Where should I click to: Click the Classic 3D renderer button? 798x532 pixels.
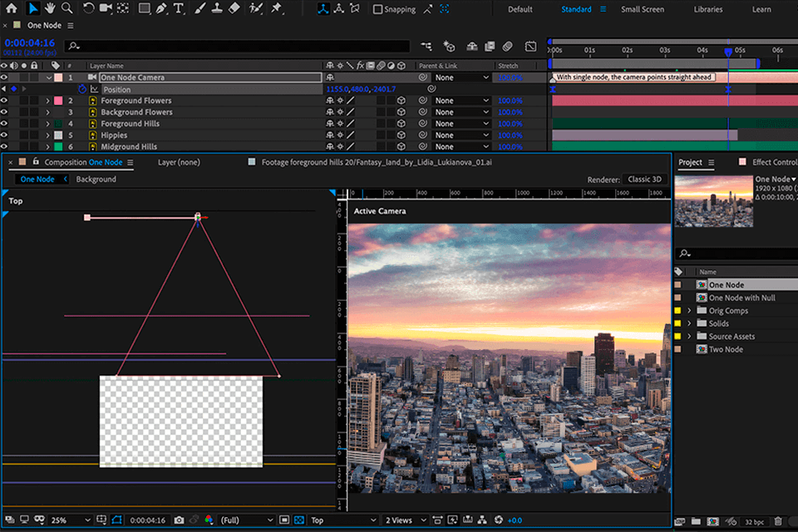coord(644,180)
